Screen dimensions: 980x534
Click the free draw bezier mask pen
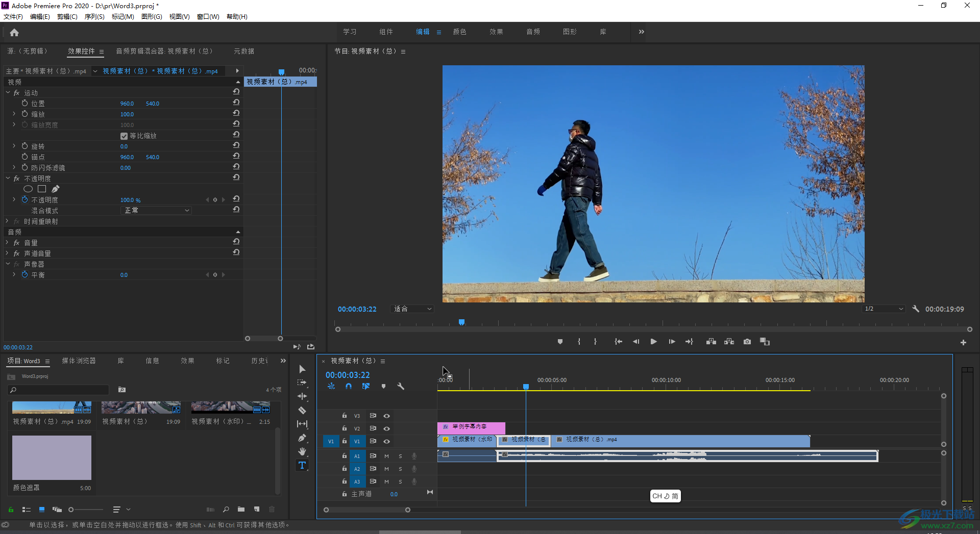pos(55,189)
